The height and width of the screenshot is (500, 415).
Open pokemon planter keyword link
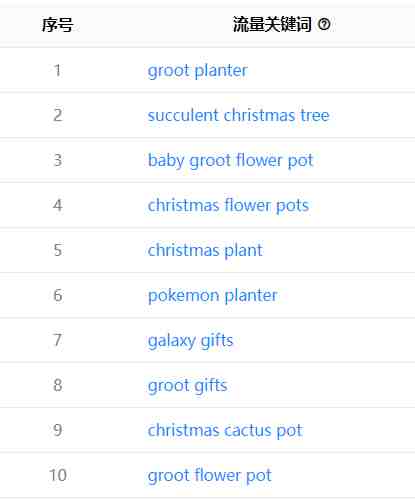[x=213, y=296]
